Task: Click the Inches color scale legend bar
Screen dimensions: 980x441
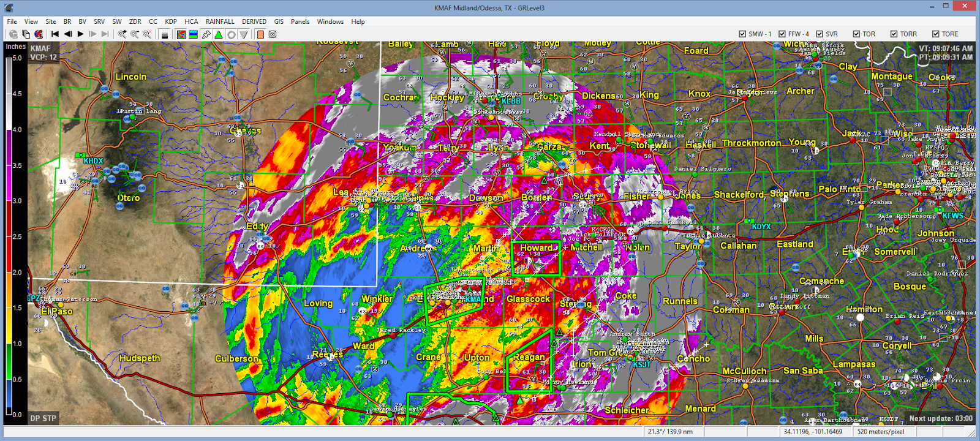Action: point(9,236)
